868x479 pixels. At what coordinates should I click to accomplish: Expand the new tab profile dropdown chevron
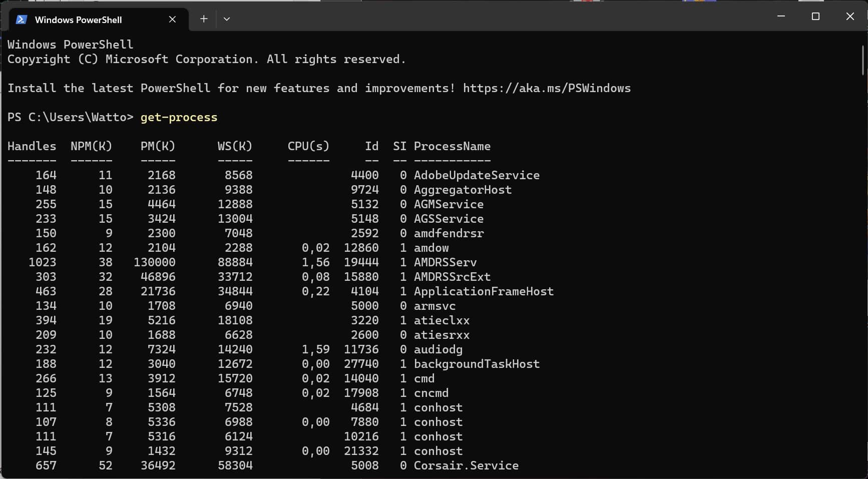pyautogui.click(x=227, y=19)
